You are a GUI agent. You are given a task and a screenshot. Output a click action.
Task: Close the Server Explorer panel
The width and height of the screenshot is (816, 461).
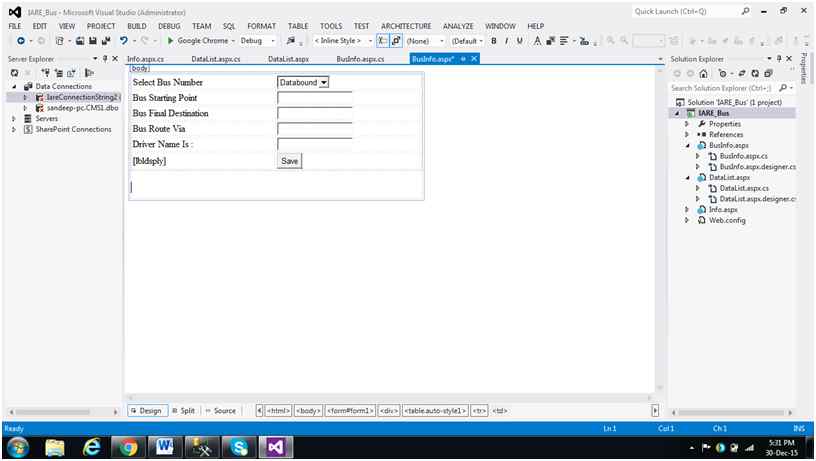point(115,59)
